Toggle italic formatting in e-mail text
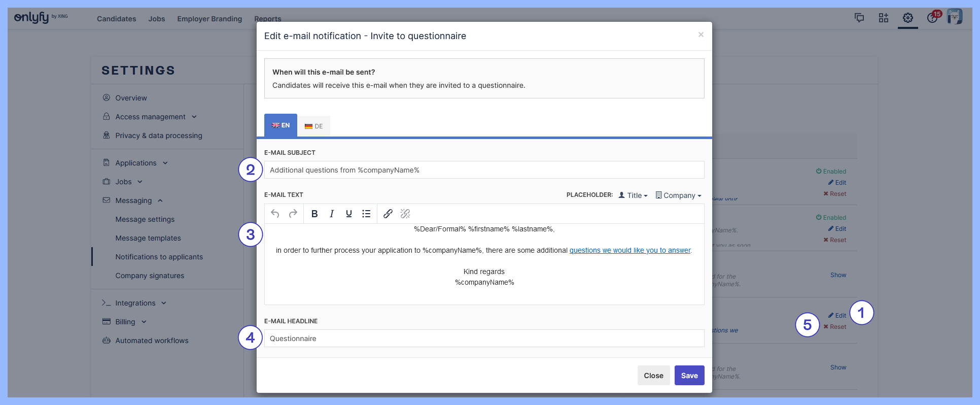Image resolution: width=980 pixels, height=405 pixels. (x=332, y=214)
